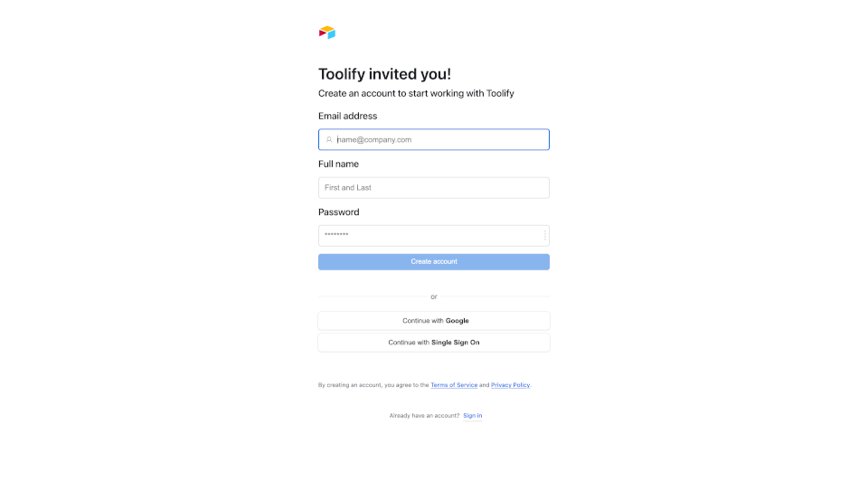The width and height of the screenshot is (868, 480).
Task: Focus the Email address input field
Action: (433, 139)
